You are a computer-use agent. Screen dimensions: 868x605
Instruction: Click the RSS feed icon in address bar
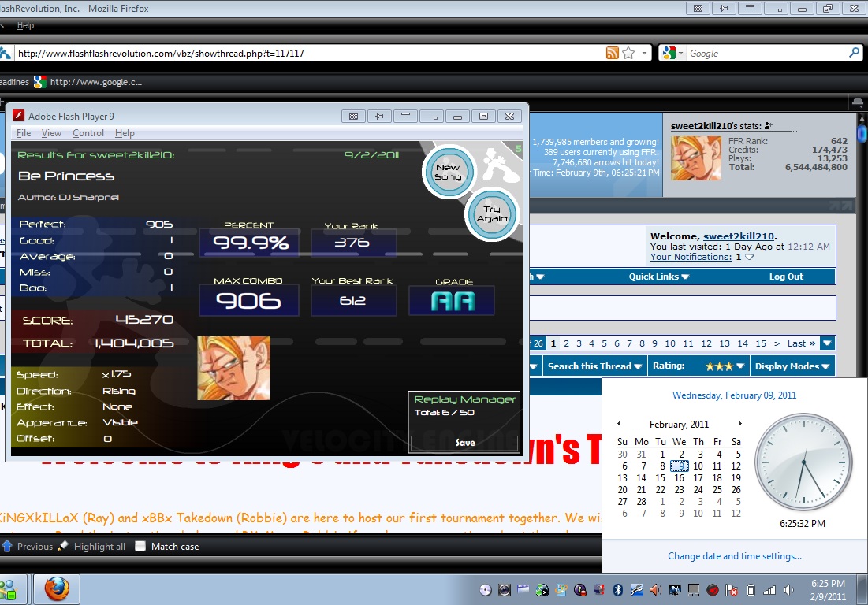(612, 53)
